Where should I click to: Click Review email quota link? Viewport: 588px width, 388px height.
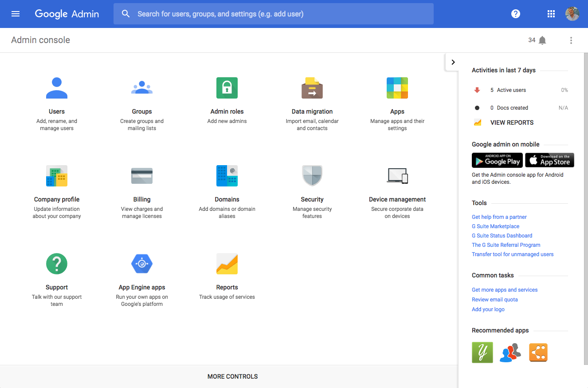tap(495, 300)
